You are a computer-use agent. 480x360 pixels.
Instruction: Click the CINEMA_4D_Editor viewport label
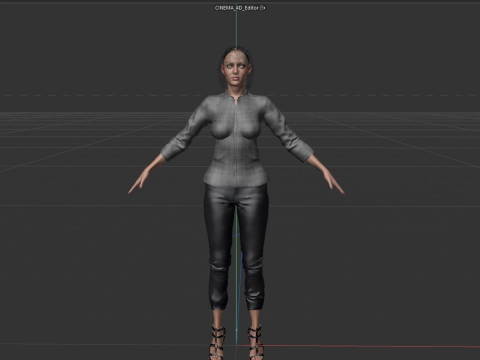pos(237,8)
